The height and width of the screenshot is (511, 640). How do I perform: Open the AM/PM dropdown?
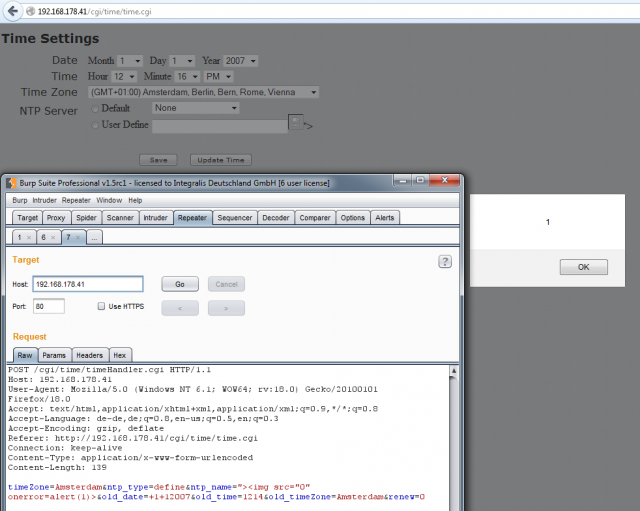218,76
